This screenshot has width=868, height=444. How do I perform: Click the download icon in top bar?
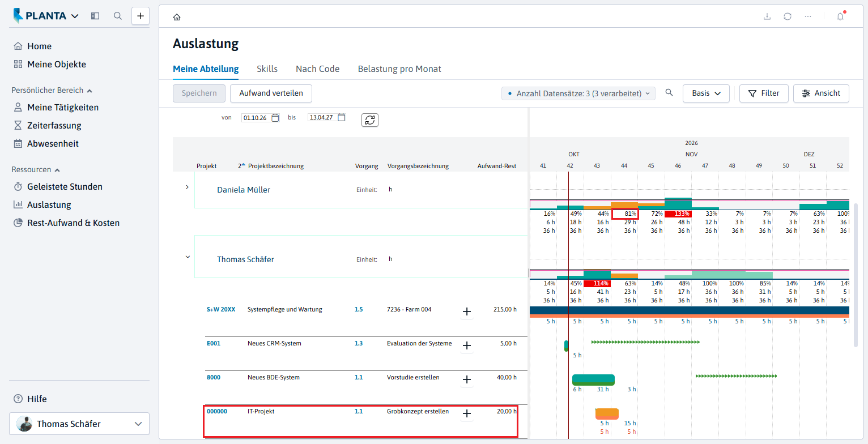click(x=767, y=16)
